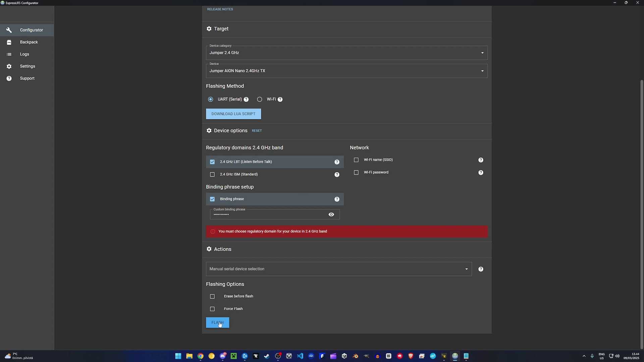Go to Support in sidebar
Image resolution: width=644 pixels, height=362 pixels.
tap(27, 78)
